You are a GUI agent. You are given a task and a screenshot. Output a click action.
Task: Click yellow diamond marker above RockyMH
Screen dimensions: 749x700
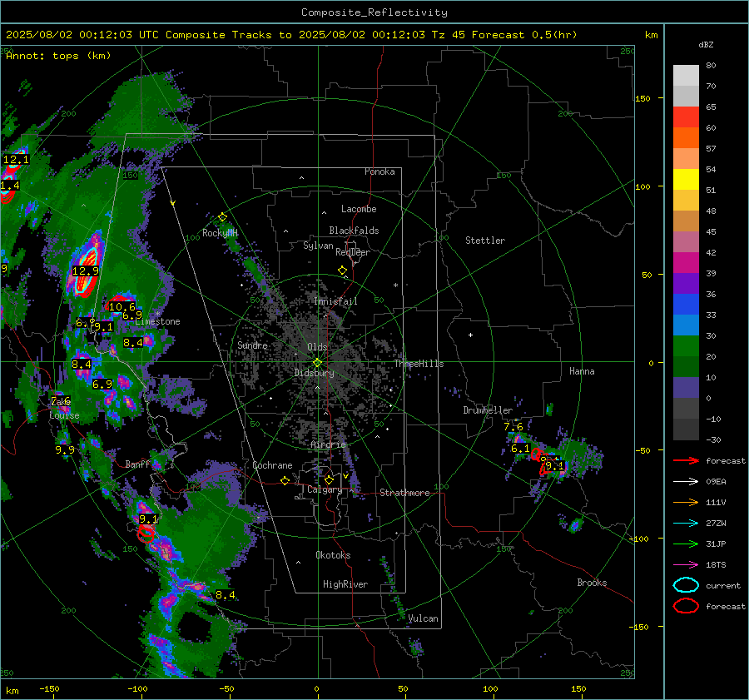(222, 217)
